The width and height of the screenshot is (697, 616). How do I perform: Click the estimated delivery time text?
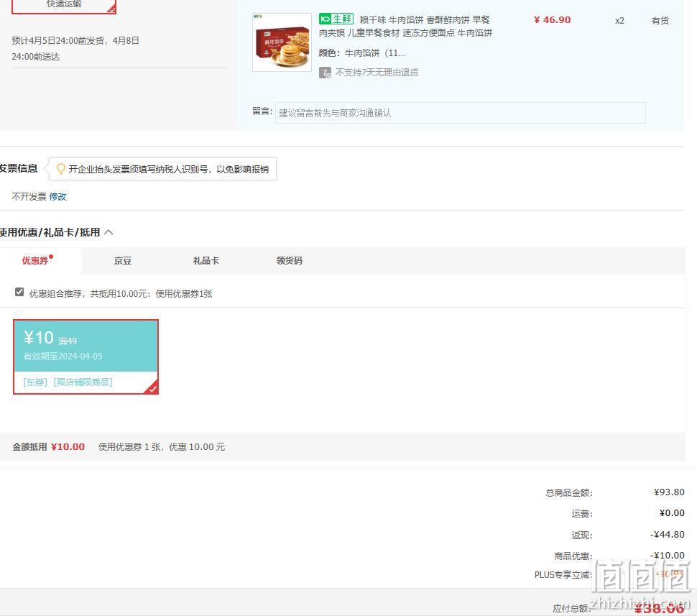coord(75,48)
